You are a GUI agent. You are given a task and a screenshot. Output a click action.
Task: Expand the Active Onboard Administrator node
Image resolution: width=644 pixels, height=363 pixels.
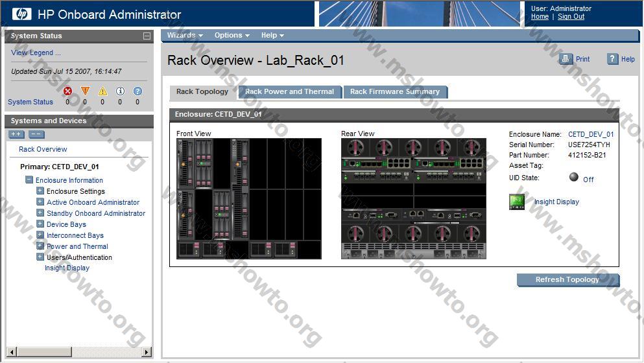40,202
